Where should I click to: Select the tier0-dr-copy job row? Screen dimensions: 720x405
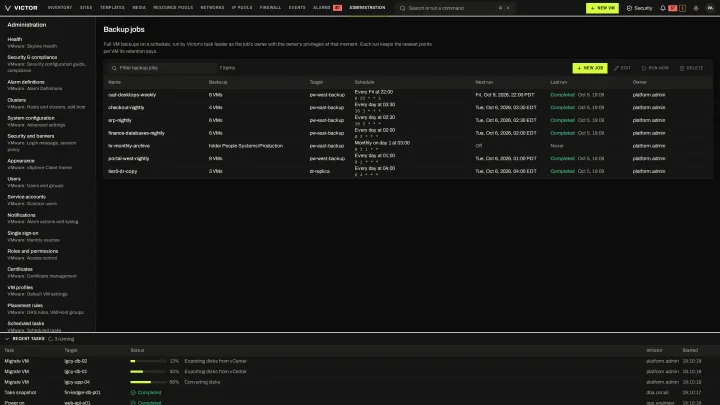(408, 171)
